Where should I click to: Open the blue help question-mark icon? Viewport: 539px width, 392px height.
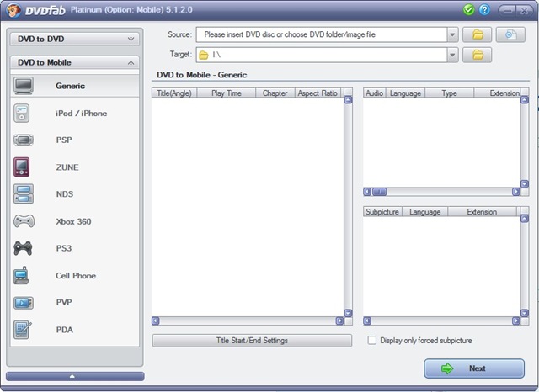484,10
